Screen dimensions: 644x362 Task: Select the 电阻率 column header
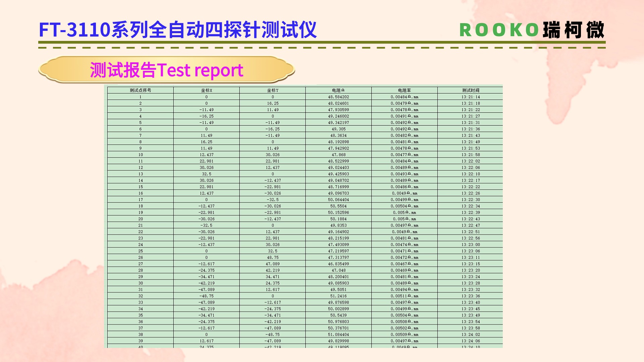(x=405, y=90)
